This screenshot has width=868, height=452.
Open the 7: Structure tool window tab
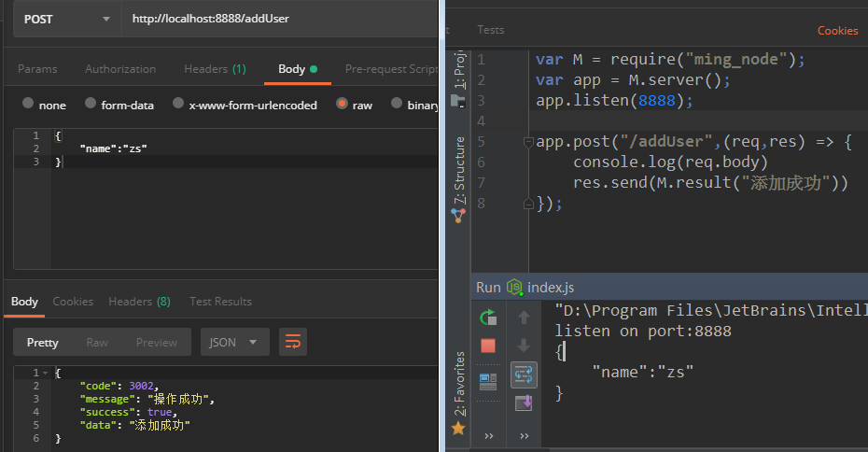click(459, 171)
